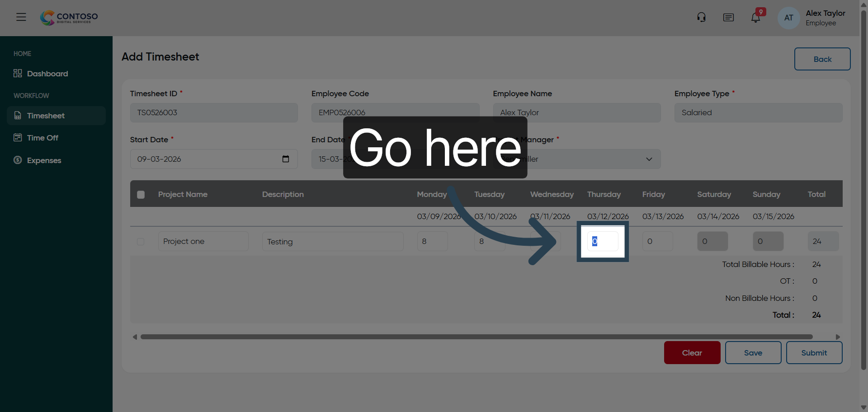The width and height of the screenshot is (868, 412).
Task: Click the Contoso Digital Services logo
Action: pyautogui.click(x=69, y=18)
